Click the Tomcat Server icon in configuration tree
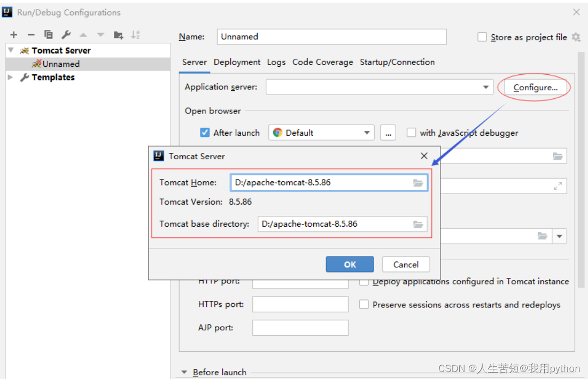The image size is (588, 379). click(x=25, y=51)
